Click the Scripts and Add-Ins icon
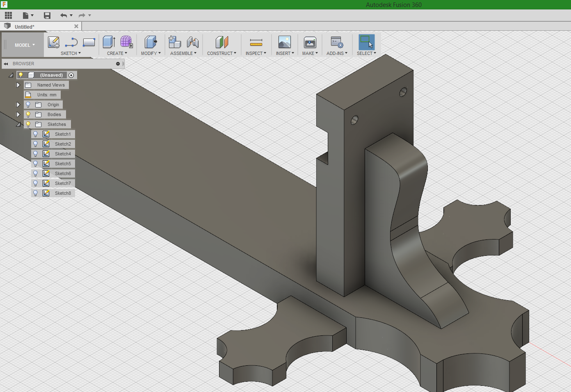Image resolution: width=571 pixels, height=392 pixels. click(x=337, y=42)
